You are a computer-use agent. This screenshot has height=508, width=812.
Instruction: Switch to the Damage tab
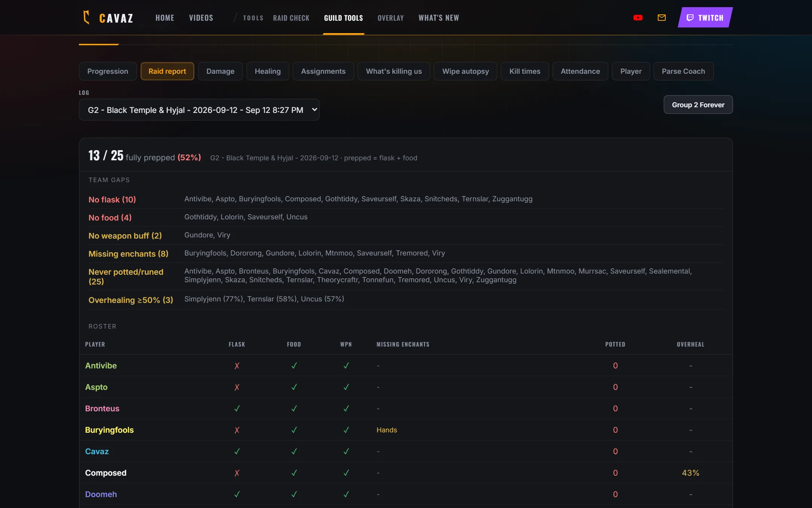(x=220, y=71)
